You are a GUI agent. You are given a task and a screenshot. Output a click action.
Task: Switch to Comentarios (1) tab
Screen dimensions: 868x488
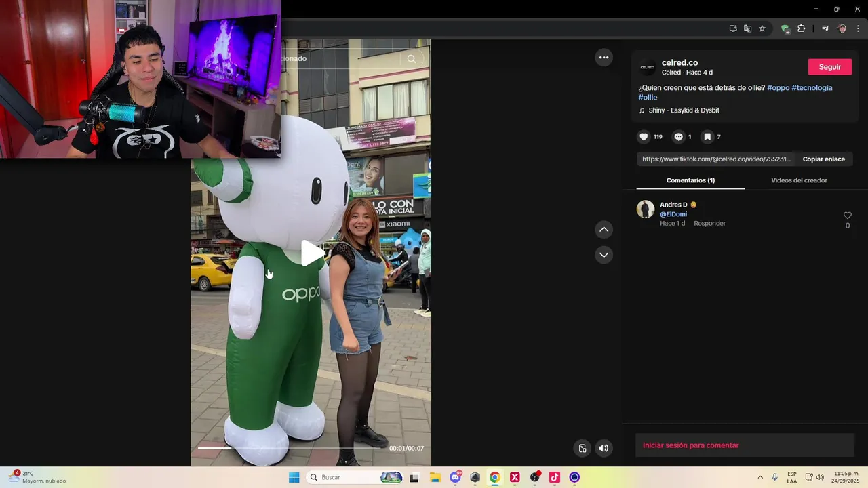[690, 180]
